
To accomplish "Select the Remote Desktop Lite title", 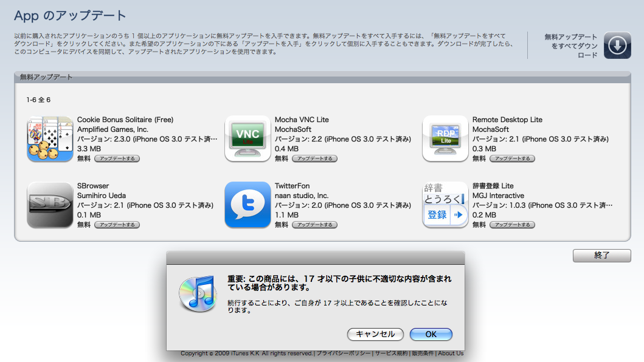I will pos(507,120).
